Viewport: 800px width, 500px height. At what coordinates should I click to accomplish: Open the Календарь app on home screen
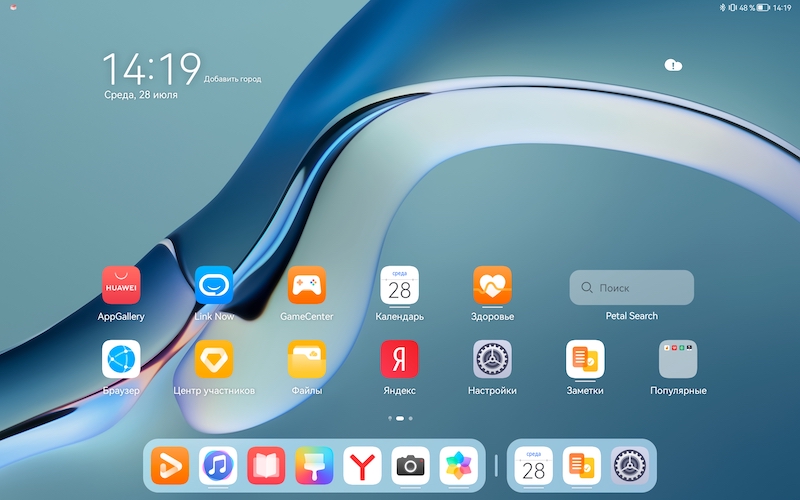click(399, 285)
